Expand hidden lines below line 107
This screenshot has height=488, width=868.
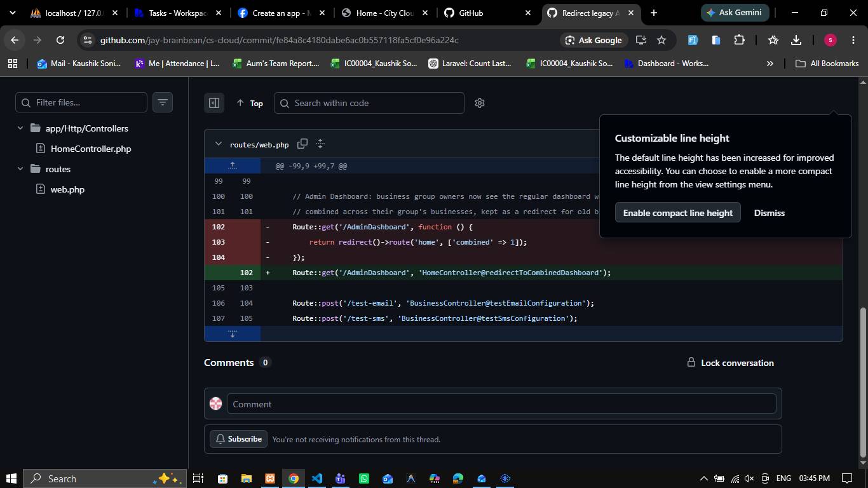[233, 334]
